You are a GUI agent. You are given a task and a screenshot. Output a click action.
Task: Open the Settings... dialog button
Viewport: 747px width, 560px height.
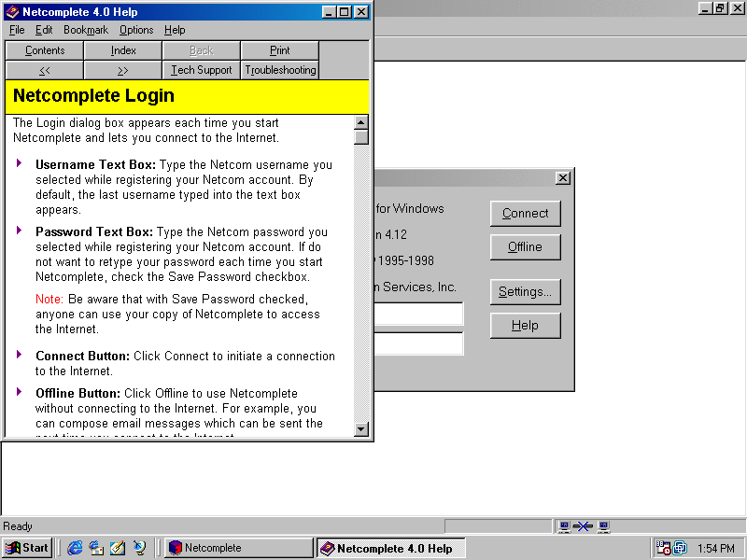coord(525,291)
